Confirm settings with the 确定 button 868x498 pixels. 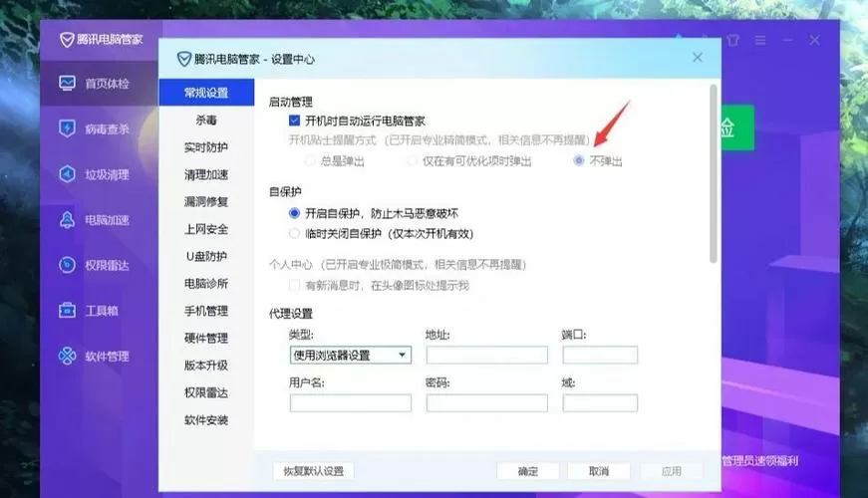(527, 471)
